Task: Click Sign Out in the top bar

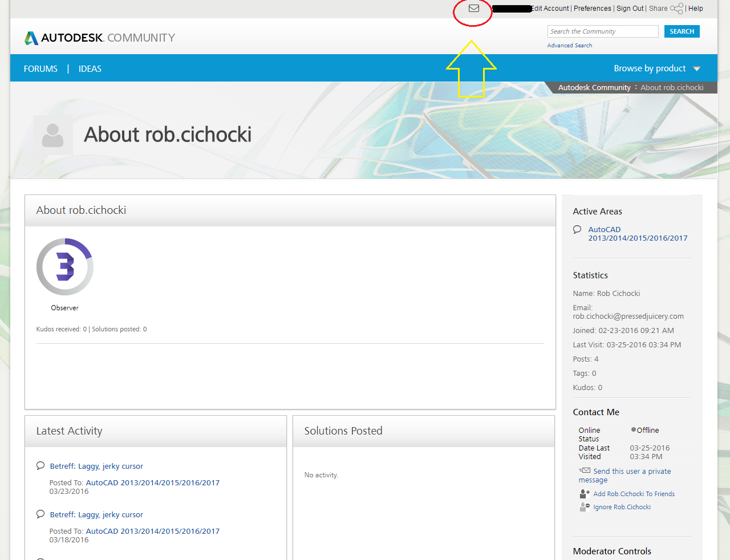Action: click(x=630, y=9)
